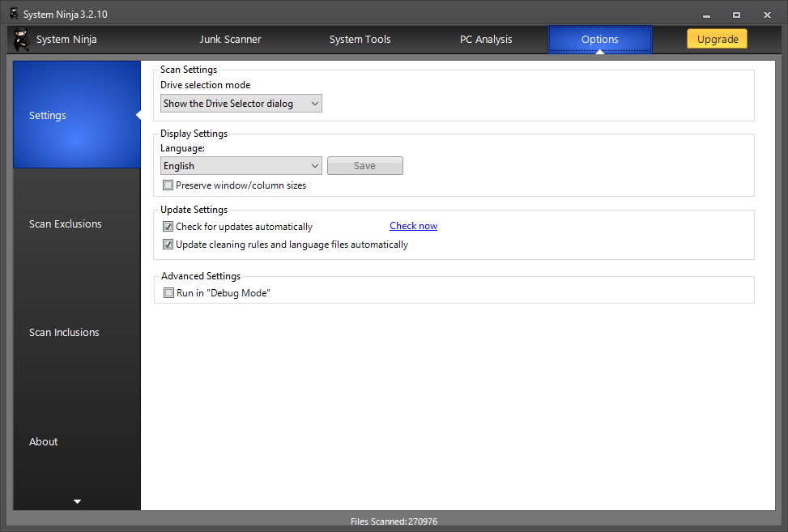Click the System Ninja 3.2.10 title text
788x532 pixels.
[66, 14]
